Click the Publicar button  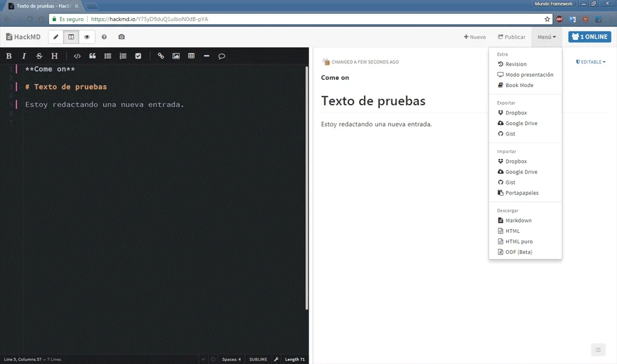(511, 36)
